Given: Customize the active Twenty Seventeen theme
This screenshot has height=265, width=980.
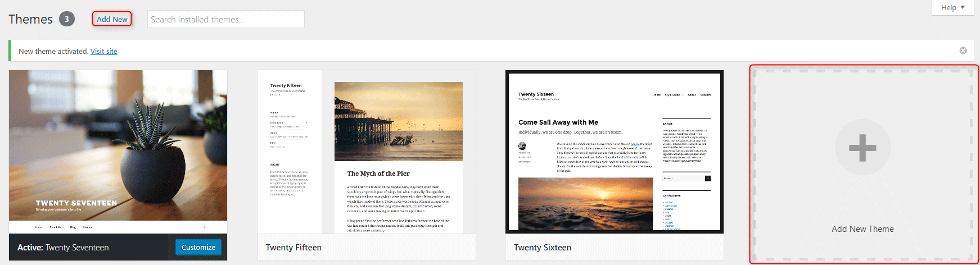Looking at the screenshot, I should 198,247.
